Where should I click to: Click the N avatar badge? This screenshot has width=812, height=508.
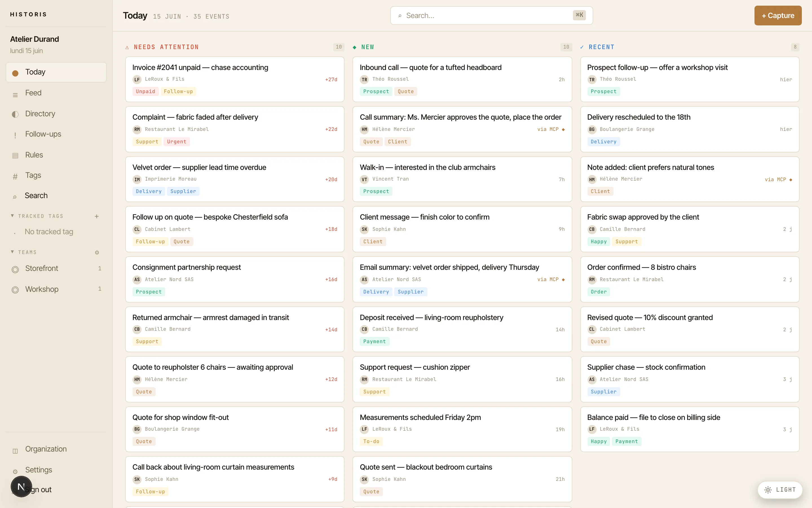[21, 486]
